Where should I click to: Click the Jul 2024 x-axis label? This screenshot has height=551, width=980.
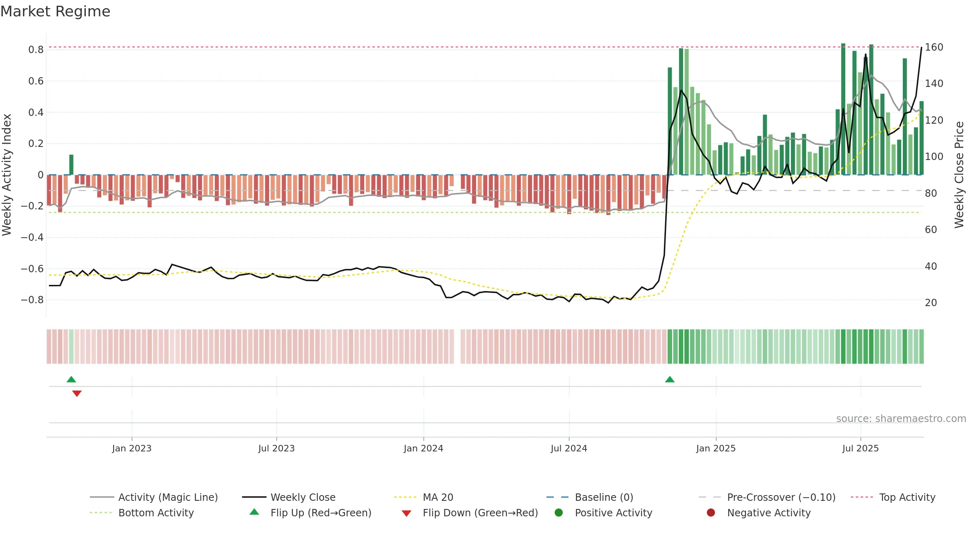569,448
